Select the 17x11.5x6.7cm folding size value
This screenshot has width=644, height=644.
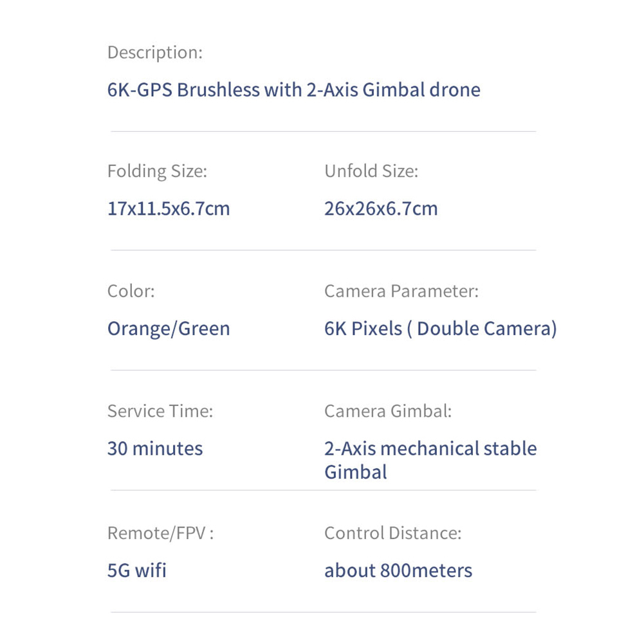pos(169,208)
